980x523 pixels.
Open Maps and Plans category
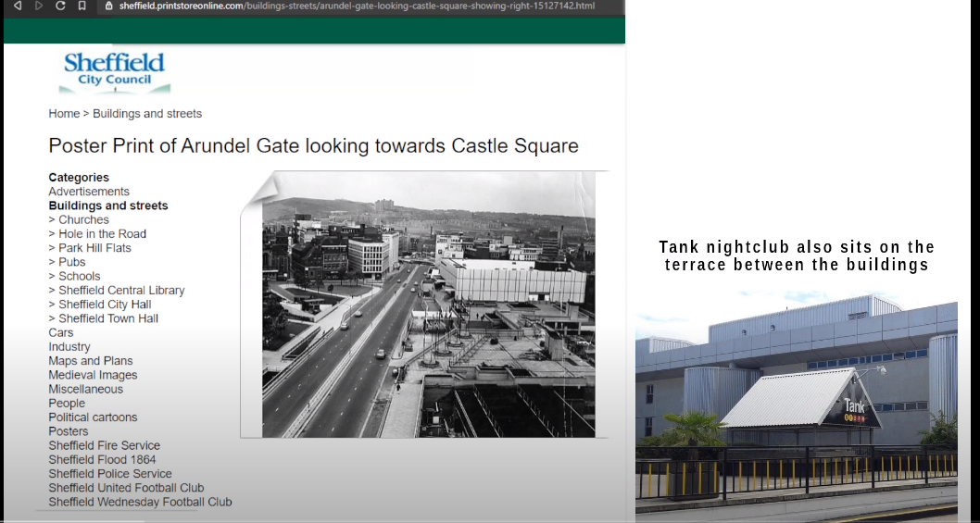[91, 361]
